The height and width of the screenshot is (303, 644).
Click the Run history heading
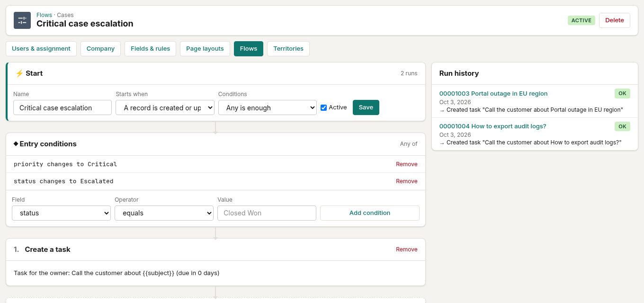459,73
